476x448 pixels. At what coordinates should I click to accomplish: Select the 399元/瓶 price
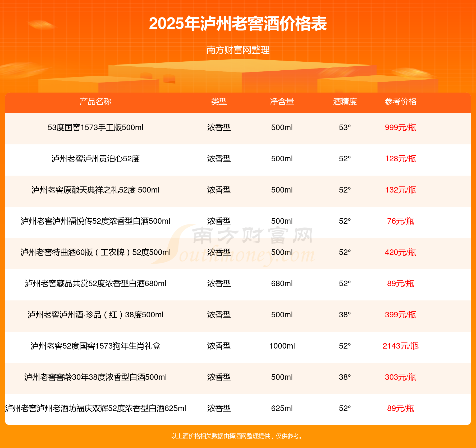(x=401, y=315)
